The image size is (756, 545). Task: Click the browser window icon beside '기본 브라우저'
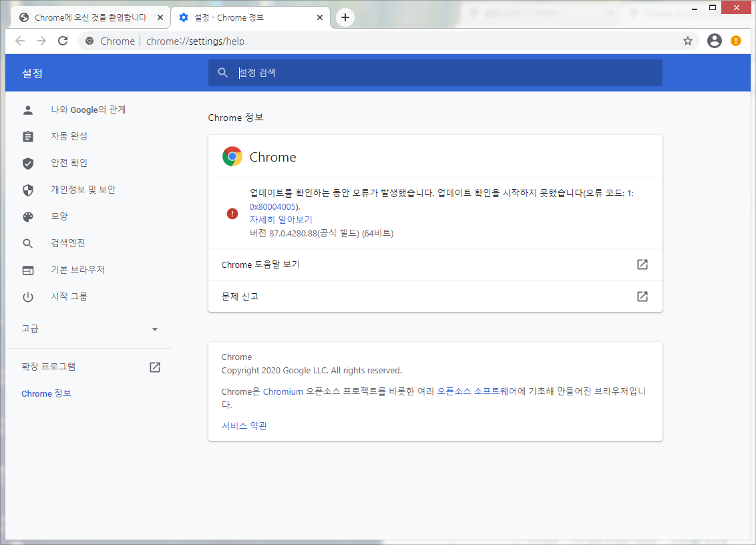(28, 270)
